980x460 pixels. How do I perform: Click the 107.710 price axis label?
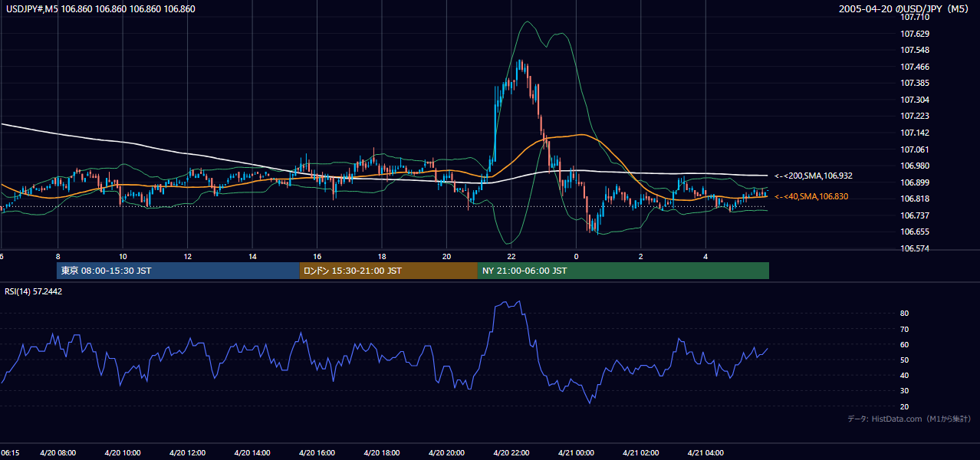(915, 17)
